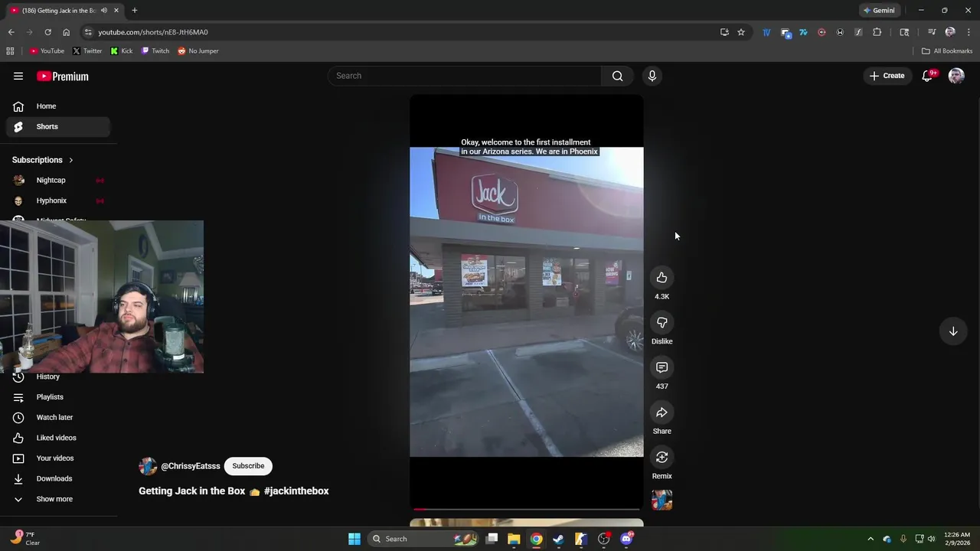Image resolution: width=980 pixels, height=551 pixels.
Task: Open the @ChrissyEatsss channel link
Action: pos(191,466)
